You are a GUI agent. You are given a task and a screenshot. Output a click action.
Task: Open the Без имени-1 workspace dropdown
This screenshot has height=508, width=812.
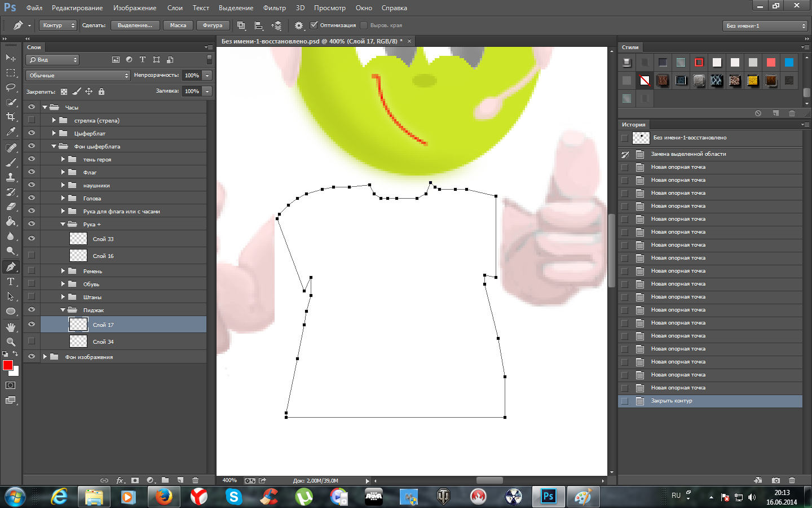765,26
